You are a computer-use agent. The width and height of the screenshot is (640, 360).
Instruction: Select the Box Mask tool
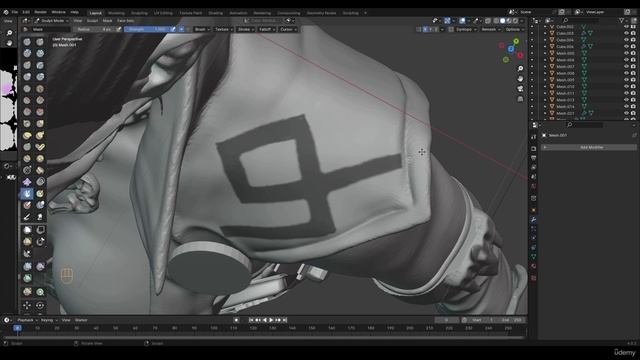pos(27,230)
